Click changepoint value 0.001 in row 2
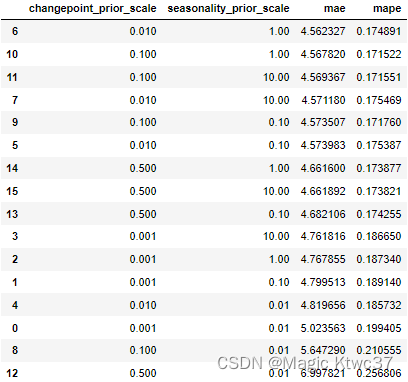 (x=143, y=259)
